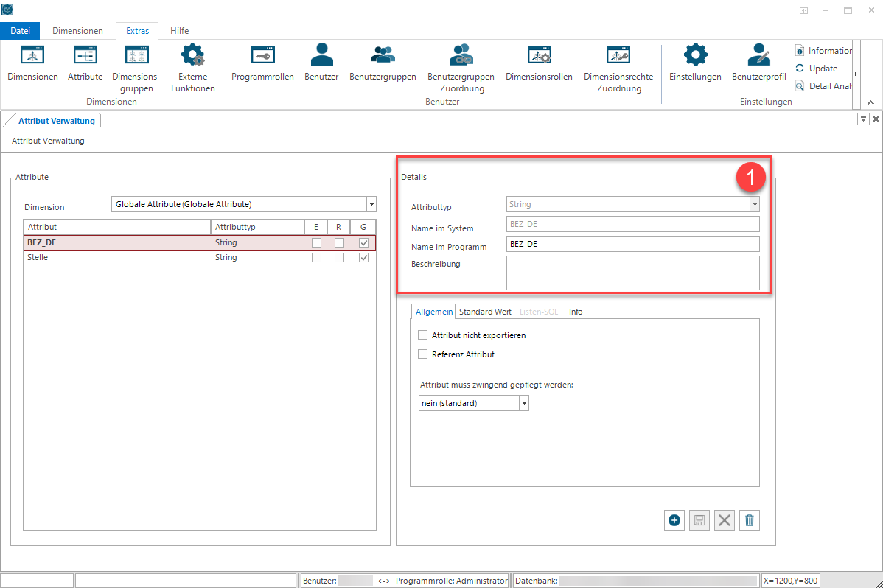The height and width of the screenshot is (588, 883).
Task: Delete attribute with trash button
Action: (x=750, y=520)
